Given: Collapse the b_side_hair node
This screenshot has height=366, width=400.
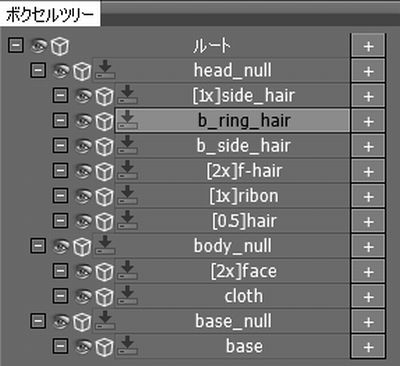Looking at the screenshot, I should 60,145.
